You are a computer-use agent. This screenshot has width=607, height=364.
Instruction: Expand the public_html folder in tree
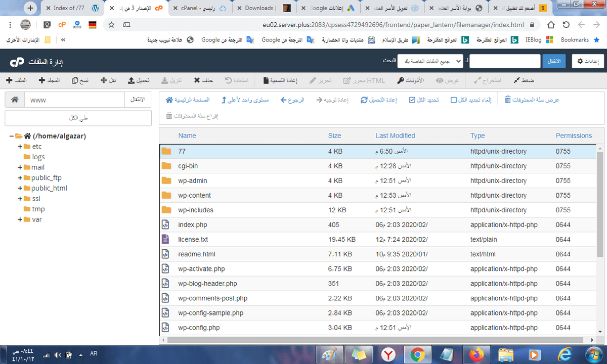[20, 188]
